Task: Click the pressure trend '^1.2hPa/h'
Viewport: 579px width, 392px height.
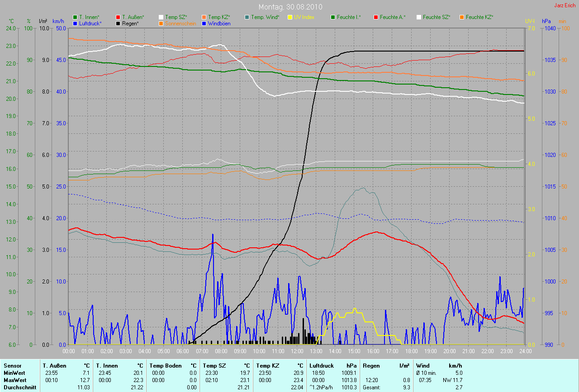Action: point(321,387)
